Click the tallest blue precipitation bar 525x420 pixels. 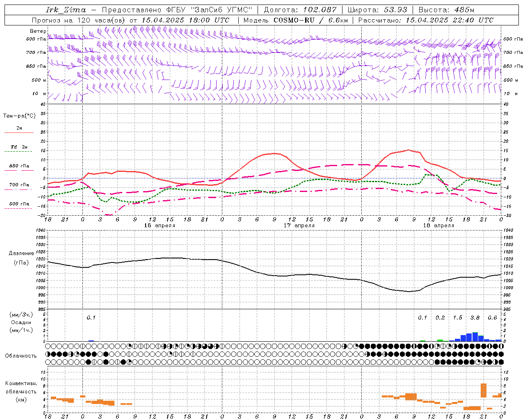(475, 337)
